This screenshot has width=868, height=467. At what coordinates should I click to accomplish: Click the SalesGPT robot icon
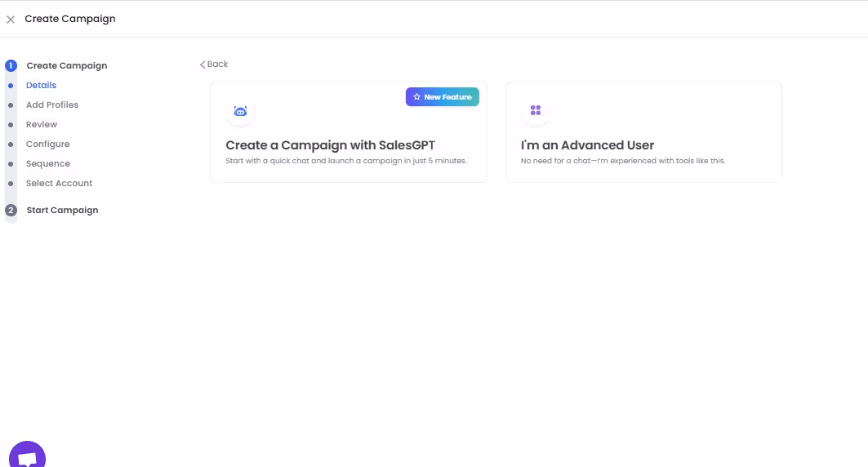click(x=240, y=111)
